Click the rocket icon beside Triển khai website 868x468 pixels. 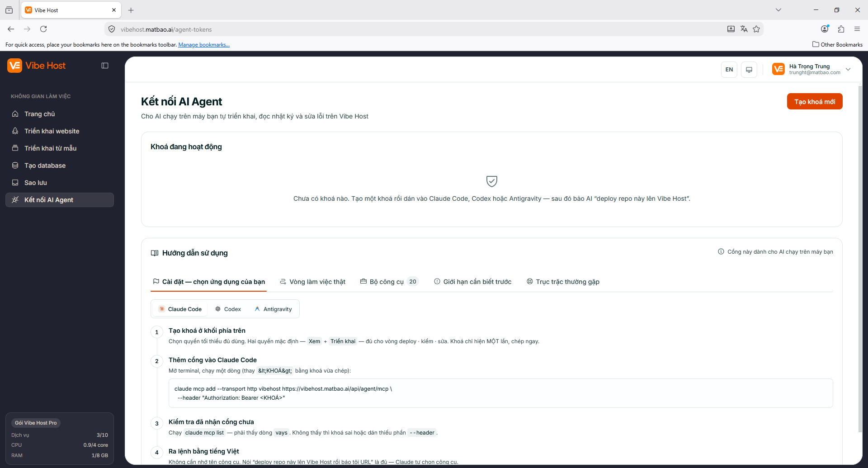coord(15,131)
